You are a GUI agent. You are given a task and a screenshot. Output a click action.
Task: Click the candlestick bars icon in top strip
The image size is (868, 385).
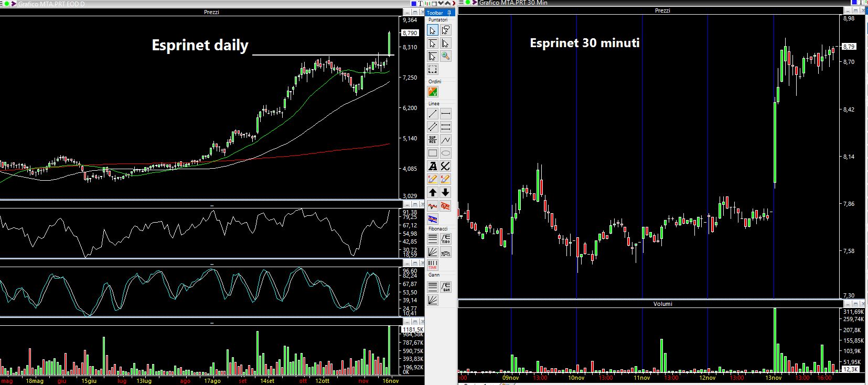tap(427, 3)
